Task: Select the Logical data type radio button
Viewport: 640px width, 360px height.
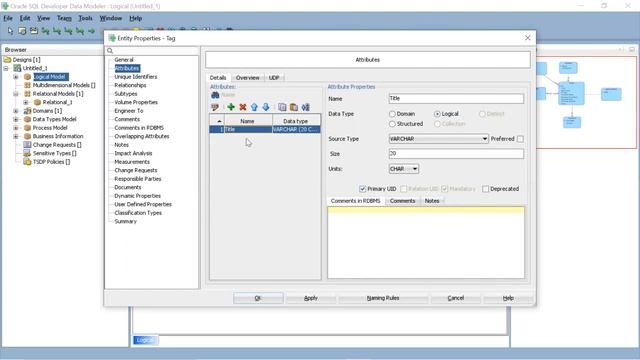Action: pyautogui.click(x=437, y=114)
